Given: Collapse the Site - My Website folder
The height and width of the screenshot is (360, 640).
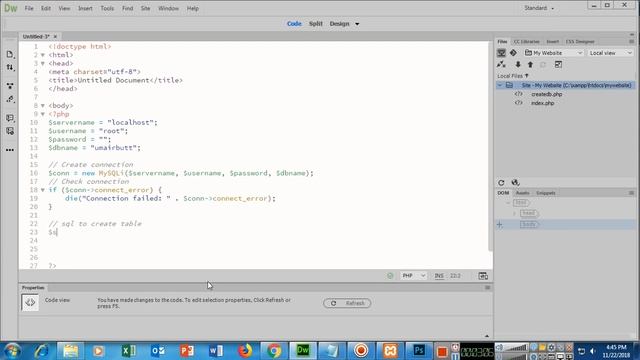Looking at the screenshot, I should click(x=500, y=85).
